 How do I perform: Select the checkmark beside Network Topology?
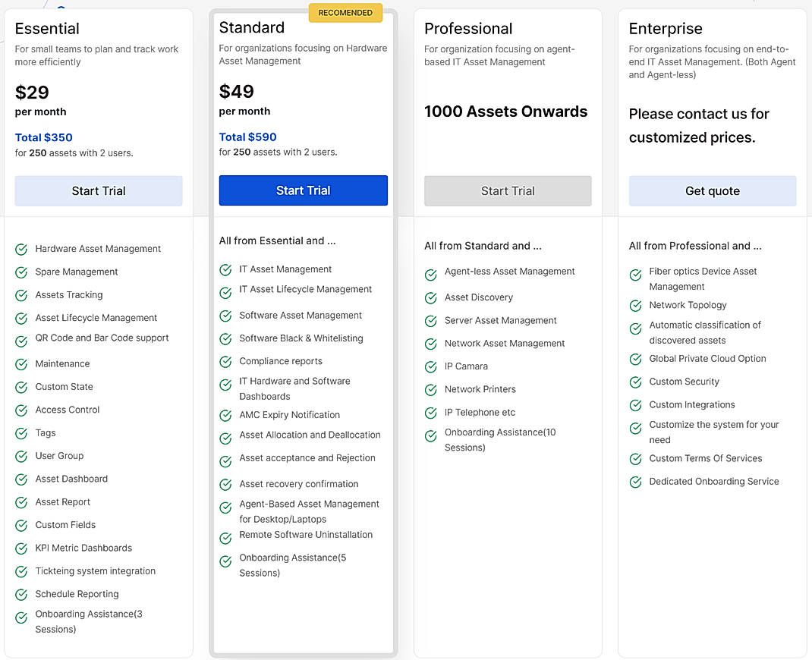pos(635,305)
